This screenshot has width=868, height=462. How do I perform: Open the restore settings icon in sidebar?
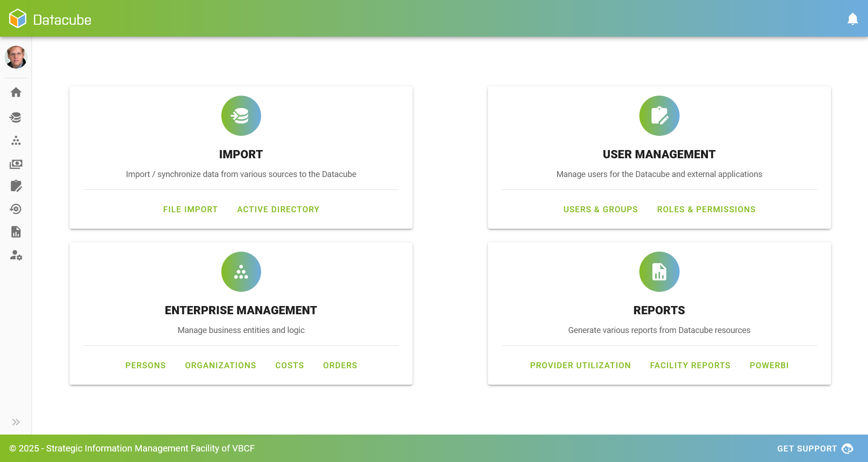click(16, 209)
